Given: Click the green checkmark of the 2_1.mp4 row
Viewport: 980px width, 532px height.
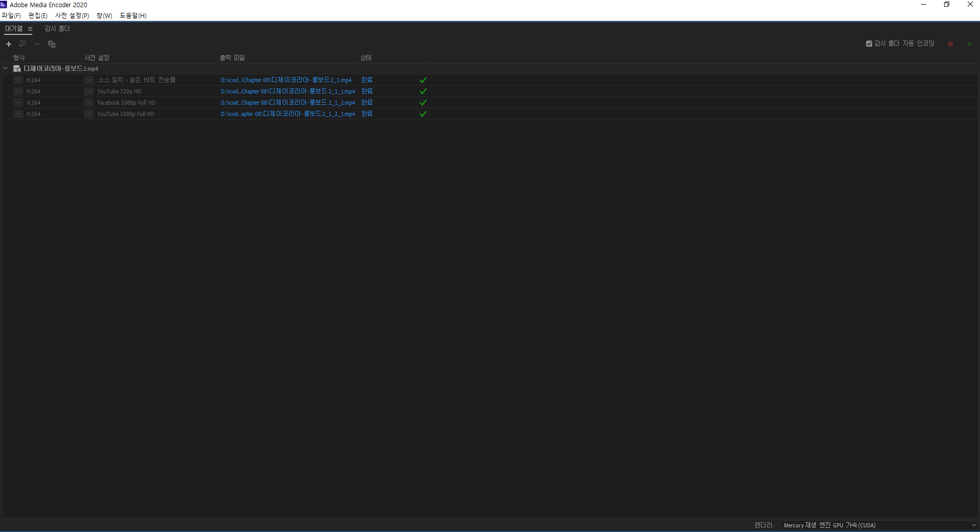Looking at the screenshot, I should click(423, 80).
